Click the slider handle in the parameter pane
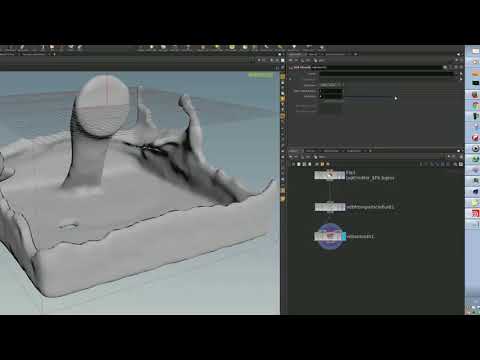 [x=396, y=98]
